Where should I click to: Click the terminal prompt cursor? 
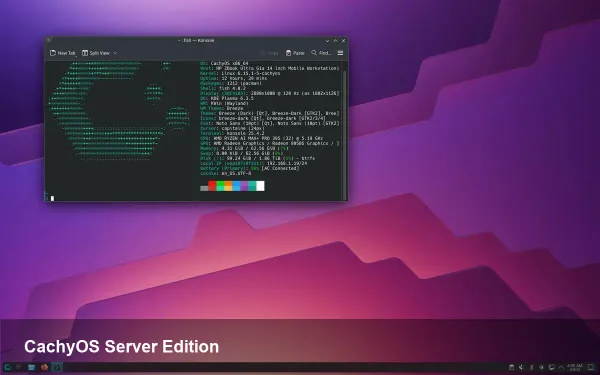tap(52, 198)
